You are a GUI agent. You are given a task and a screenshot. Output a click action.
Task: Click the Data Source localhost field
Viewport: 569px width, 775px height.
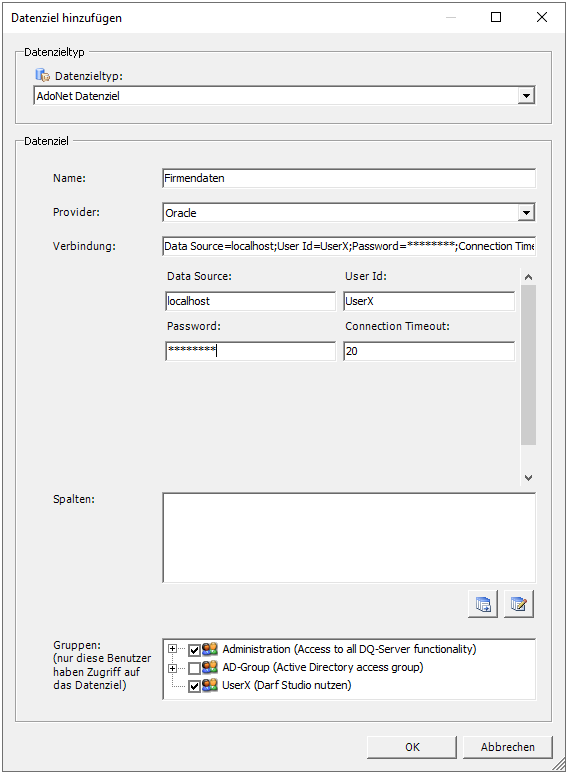[251, 301]
